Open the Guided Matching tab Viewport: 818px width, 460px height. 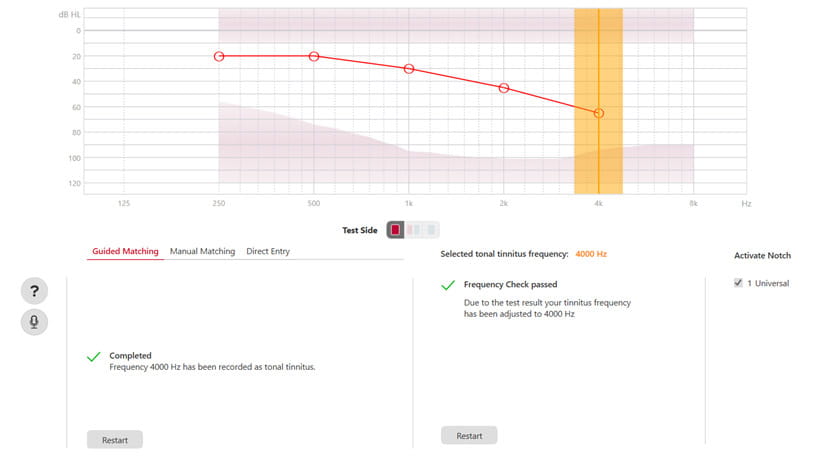tap(125, 252)
